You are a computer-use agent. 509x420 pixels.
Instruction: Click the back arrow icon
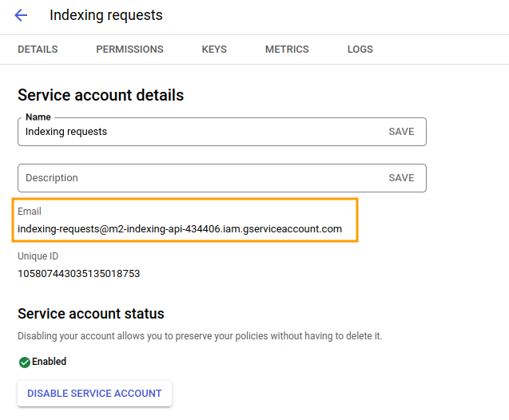(x=21, y=15)
